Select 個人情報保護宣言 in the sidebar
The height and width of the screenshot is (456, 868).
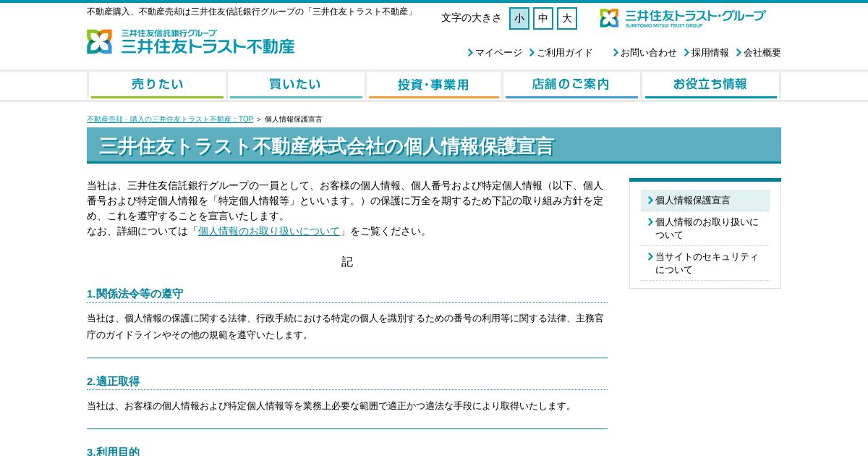click(705, 200)
